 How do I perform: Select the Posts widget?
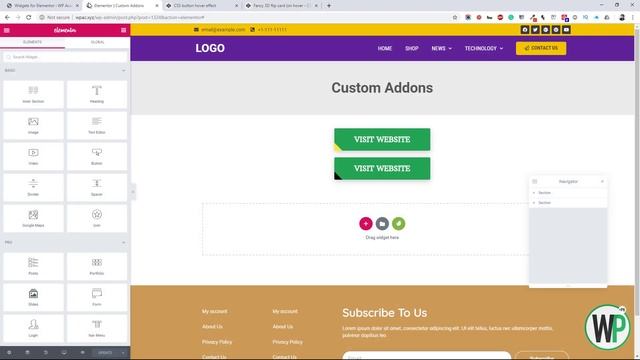(33, 267)
